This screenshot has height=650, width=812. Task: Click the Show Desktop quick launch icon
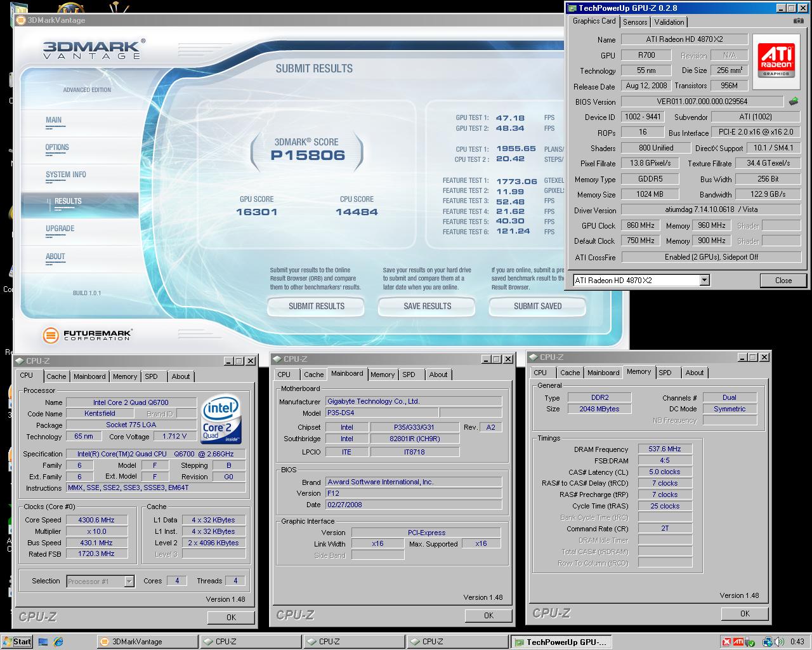coord(43,642)
